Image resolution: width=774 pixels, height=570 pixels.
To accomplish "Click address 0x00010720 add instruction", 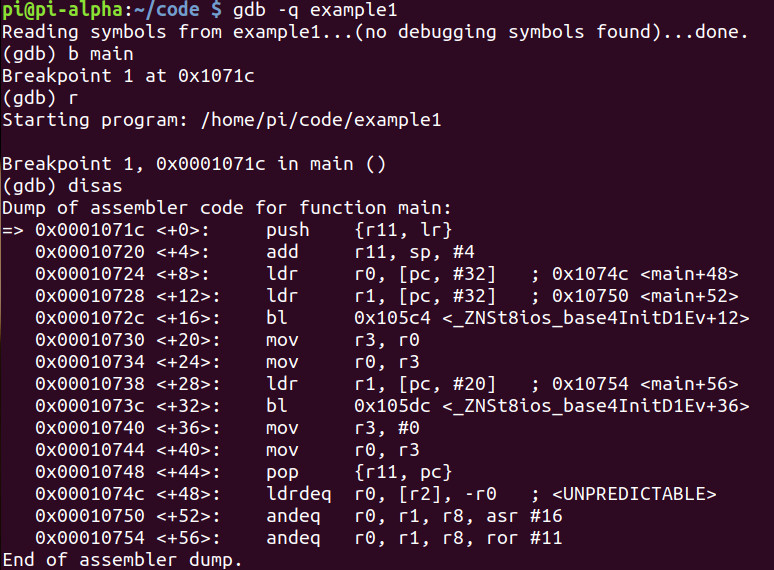I will pyautogui.click(x=255, y=252).
